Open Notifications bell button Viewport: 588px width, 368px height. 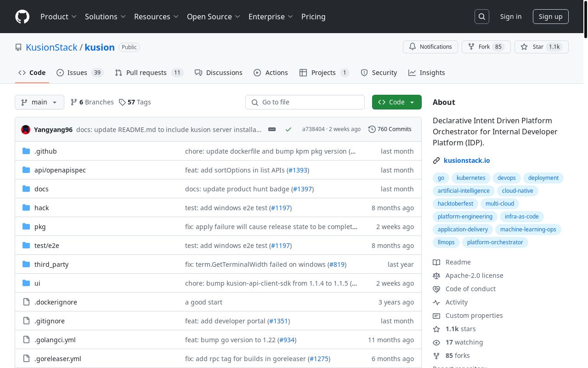coord(430,47)
